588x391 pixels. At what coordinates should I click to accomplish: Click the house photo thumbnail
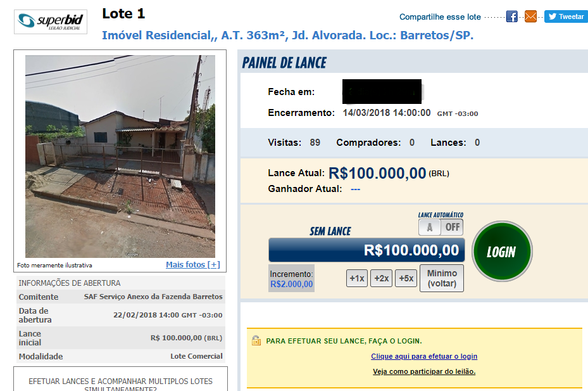tap(120, 157)
